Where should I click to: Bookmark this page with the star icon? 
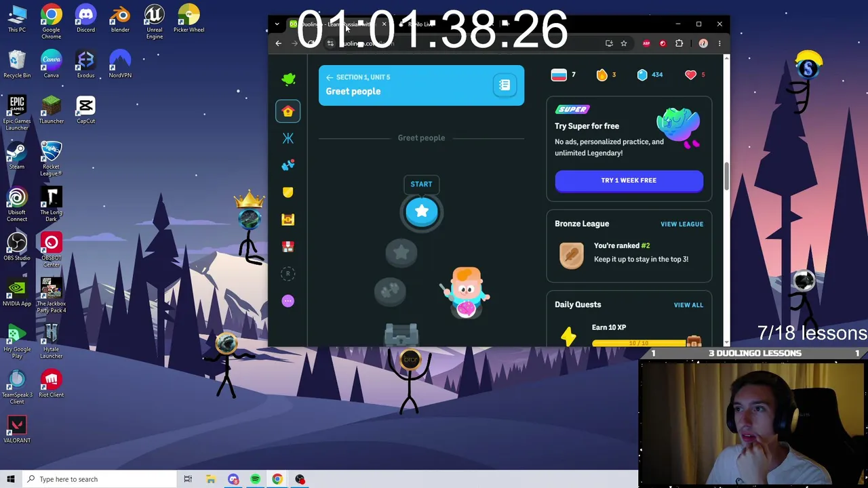623,43
